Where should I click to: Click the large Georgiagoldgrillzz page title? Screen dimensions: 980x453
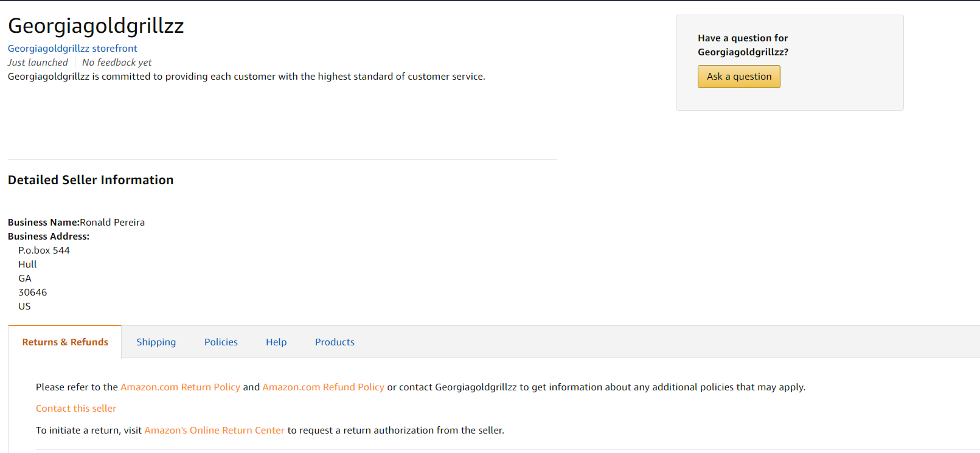click(x=96, y=26)
